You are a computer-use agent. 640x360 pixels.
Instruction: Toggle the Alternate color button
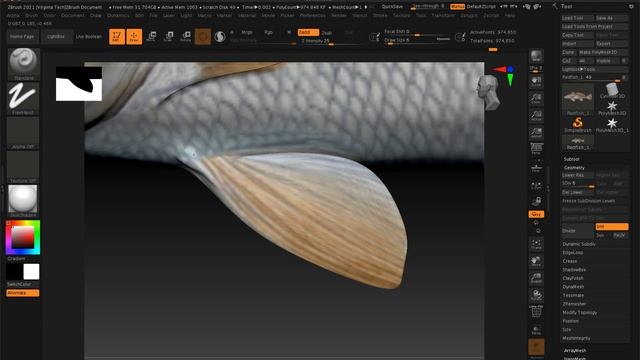point(23,293)
